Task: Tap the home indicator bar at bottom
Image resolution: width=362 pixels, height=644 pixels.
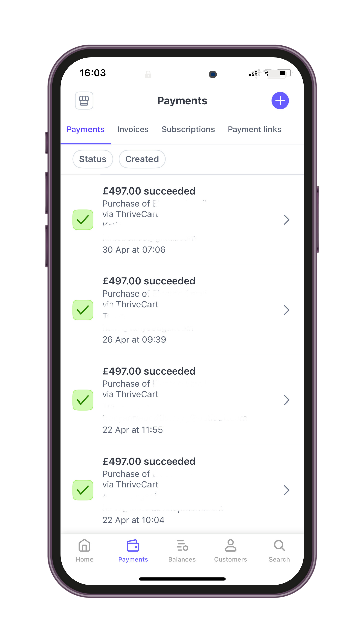Action: point(182,579)
